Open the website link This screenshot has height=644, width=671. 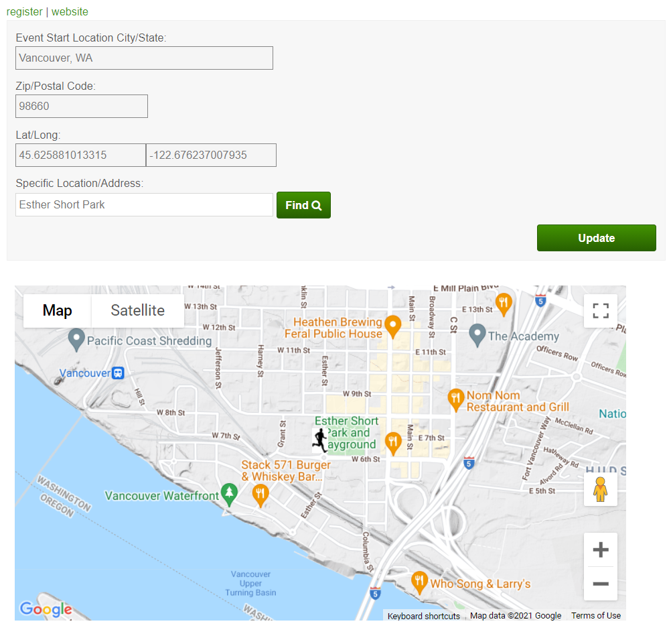point(70,11)
